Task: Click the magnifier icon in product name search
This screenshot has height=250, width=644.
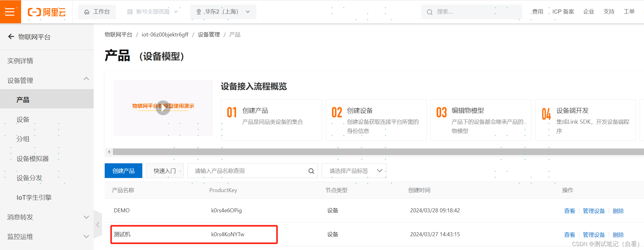Action: 311,171
